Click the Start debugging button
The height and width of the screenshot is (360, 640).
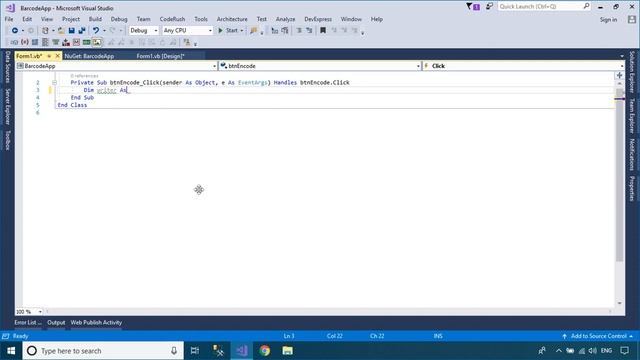[x=228, y=31]
